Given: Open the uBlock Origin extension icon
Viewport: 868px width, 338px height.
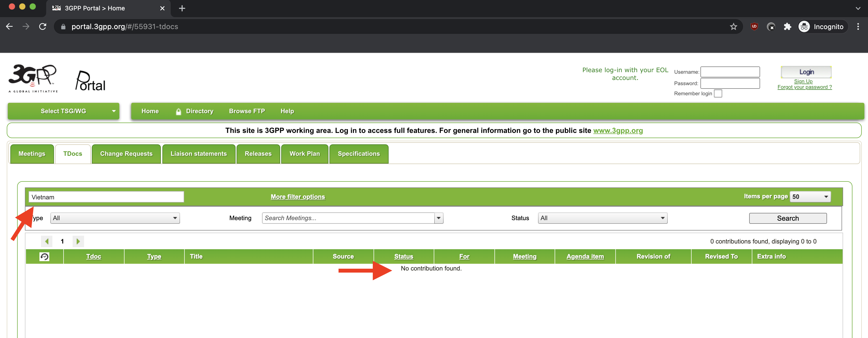Looking at the screenshot, I should tap(754, 26).
